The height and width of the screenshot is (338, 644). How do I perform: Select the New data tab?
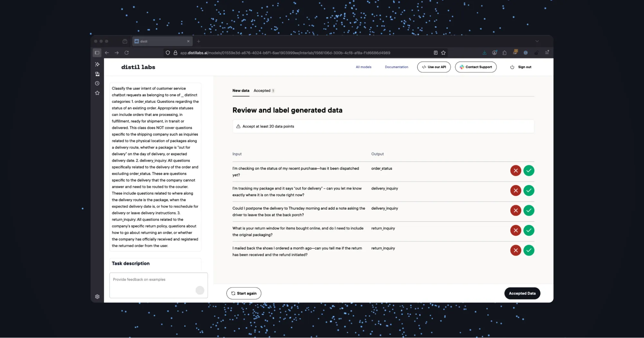click(x=241, y=91)
